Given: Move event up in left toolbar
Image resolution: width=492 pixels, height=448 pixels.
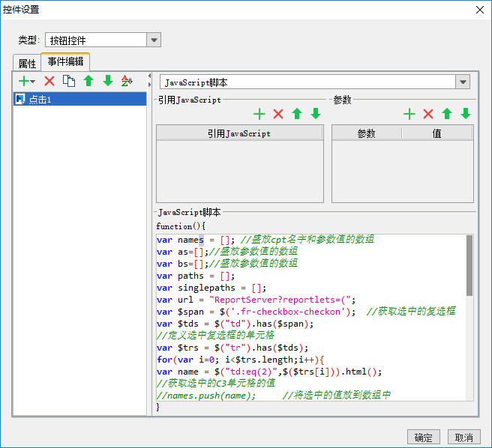Looking at the screenshot, I should (88, 81).
